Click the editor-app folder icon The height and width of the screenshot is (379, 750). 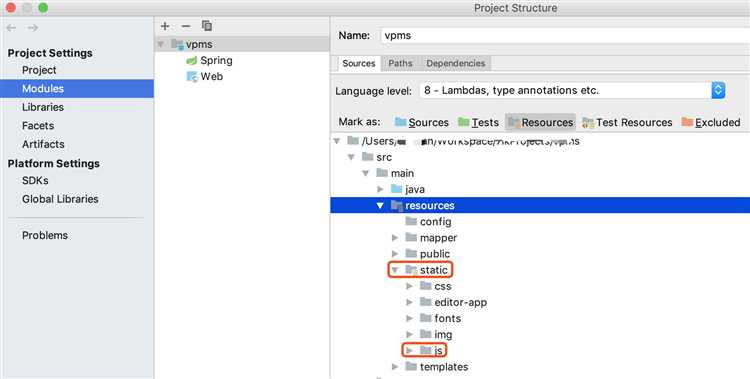tap(426, 302)
